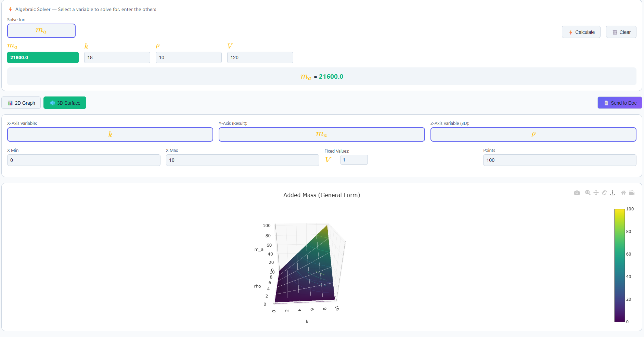Open the Y-Axis (Result) dropdown

click(322, 134)
